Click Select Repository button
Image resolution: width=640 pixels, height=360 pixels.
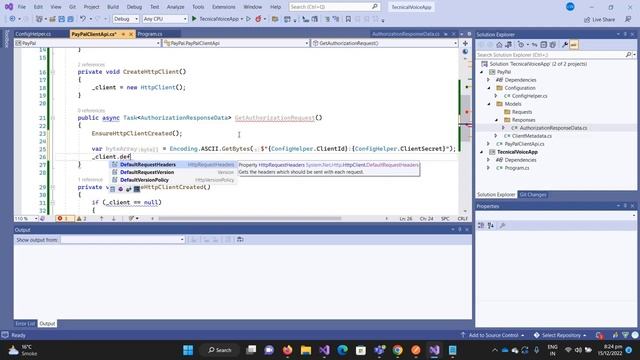pos(560,335)
